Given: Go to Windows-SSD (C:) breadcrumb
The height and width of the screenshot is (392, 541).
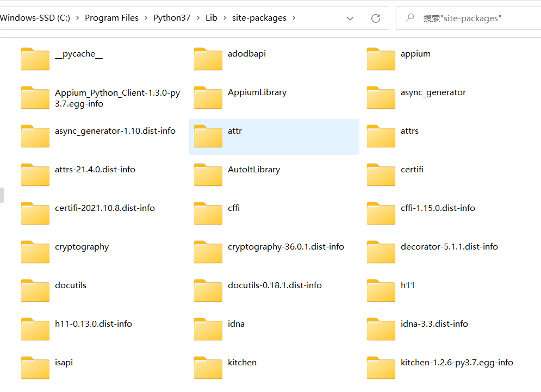Looking at the screenshot, I should pos(35,18).
